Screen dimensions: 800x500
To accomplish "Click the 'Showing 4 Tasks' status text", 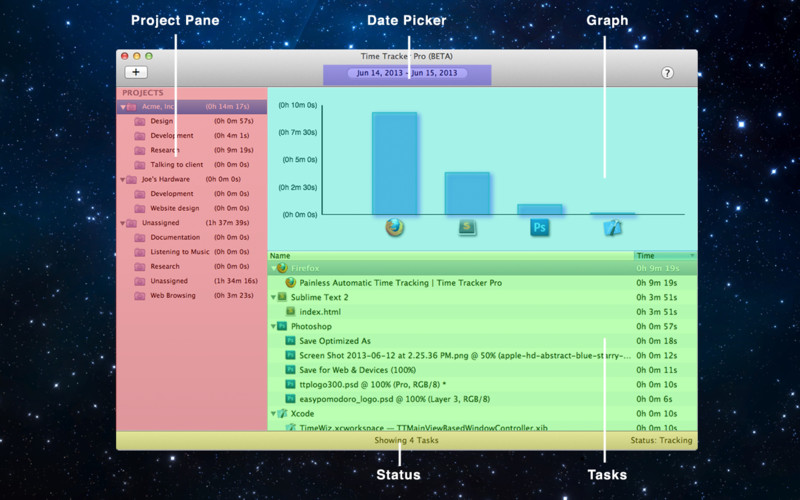I will click(x=406, y=440).
